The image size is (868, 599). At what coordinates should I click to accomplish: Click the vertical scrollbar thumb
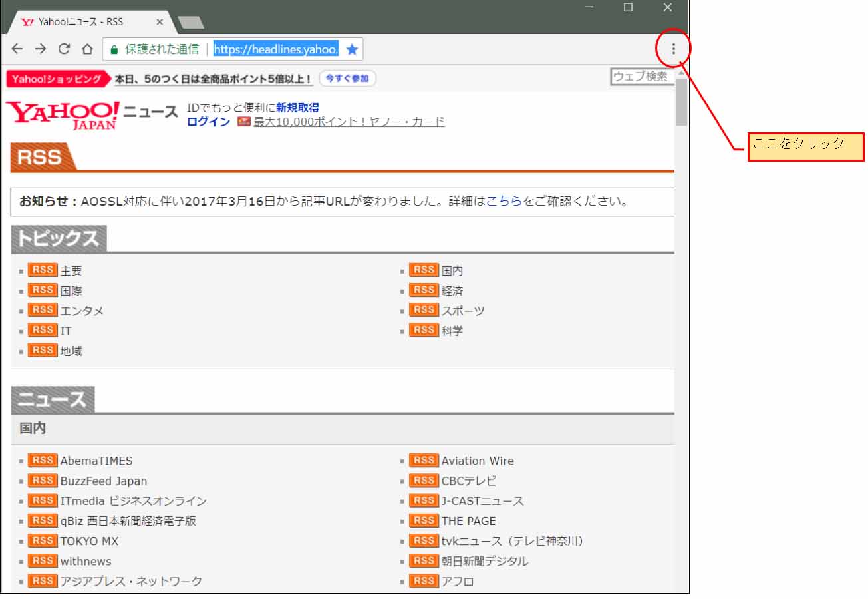[682, 102]
